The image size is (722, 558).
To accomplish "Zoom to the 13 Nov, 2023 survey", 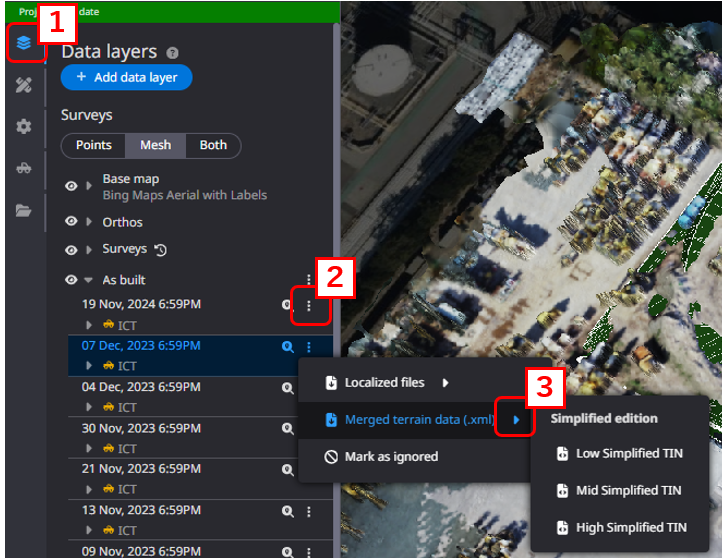I will click(x=288, y=511).
